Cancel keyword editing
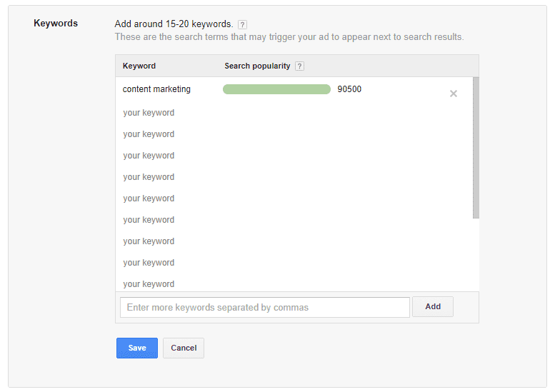The width and height of the screenshot is (555, 392). [x=184, y=348]
